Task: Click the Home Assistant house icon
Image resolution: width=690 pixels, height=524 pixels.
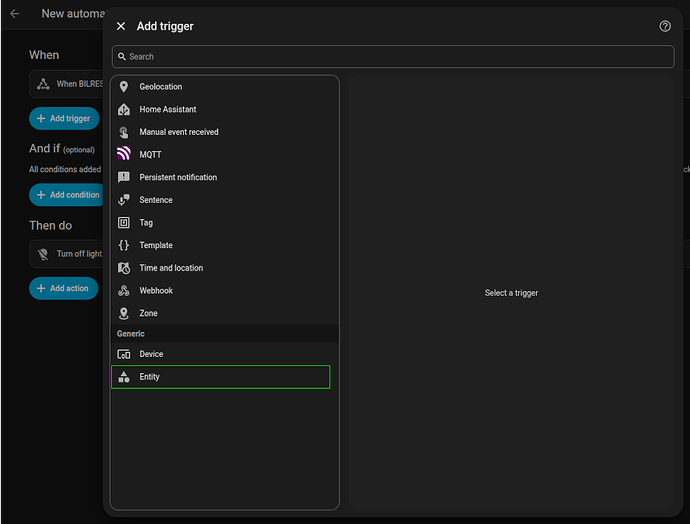Action: pos(124,109)
